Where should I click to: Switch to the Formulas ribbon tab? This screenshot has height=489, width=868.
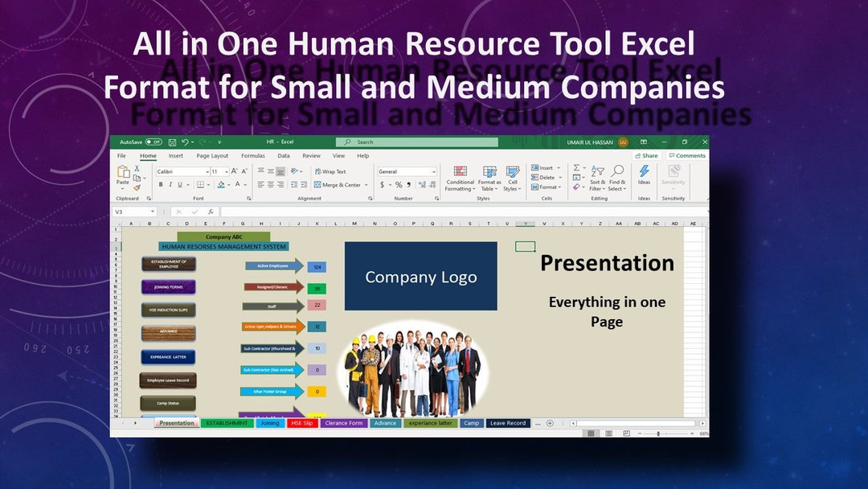click(253, 156)
